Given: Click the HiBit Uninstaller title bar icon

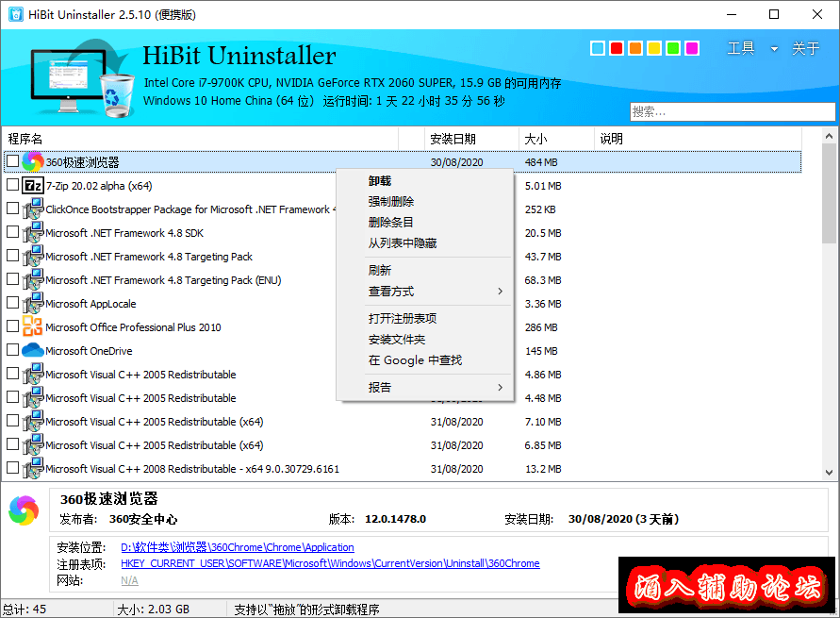Looking at the screenshot, I should [16, 14].
